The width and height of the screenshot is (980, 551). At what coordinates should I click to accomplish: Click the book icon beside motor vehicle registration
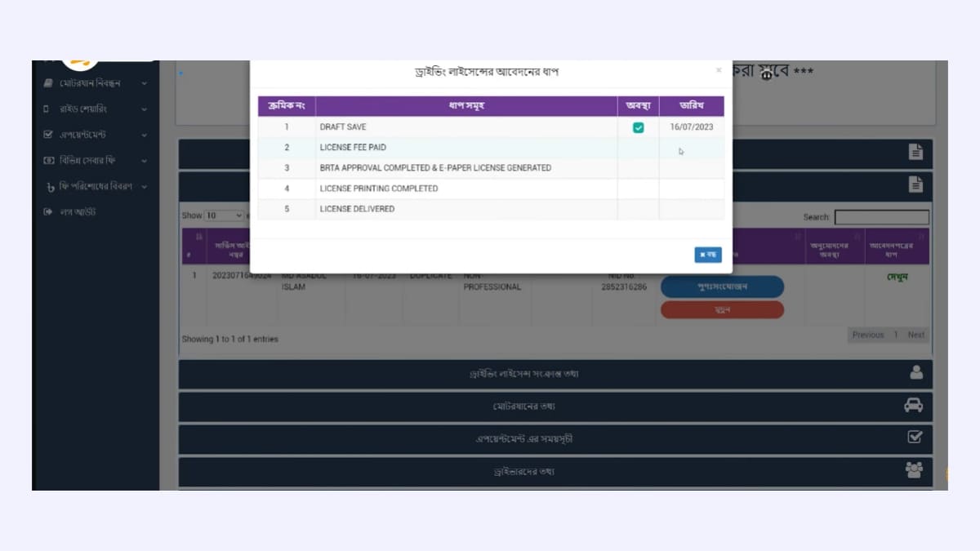(x=48, y=83)
